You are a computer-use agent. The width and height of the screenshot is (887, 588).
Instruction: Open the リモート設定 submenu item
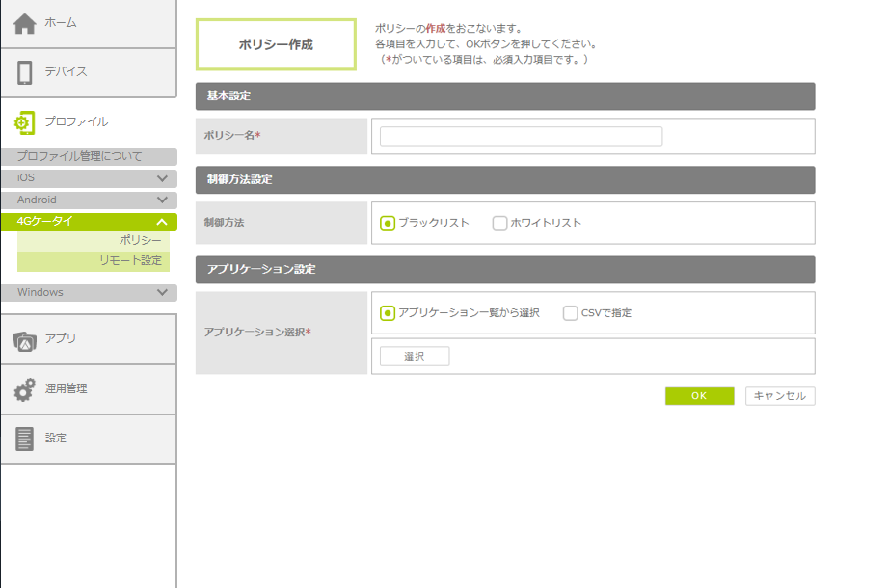130,261
